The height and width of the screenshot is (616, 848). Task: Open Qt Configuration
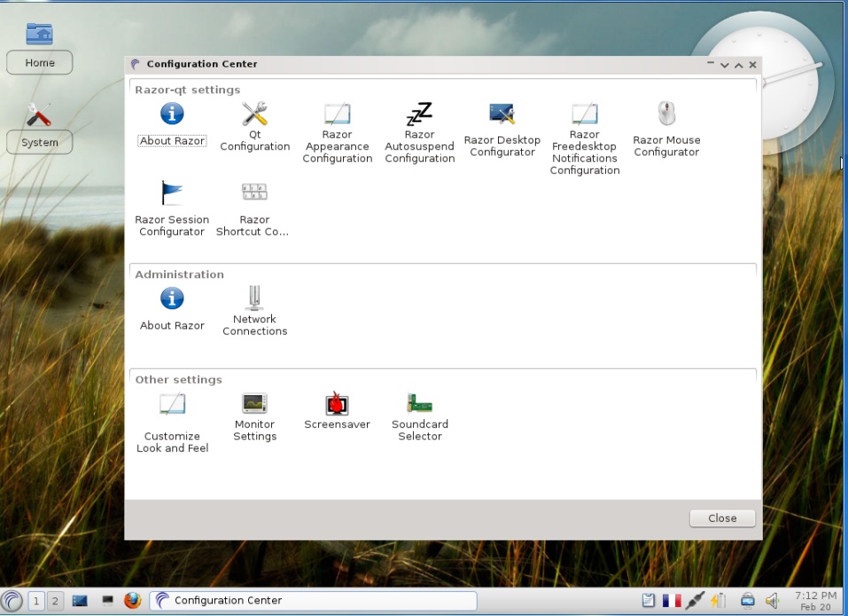click(254, 127)
